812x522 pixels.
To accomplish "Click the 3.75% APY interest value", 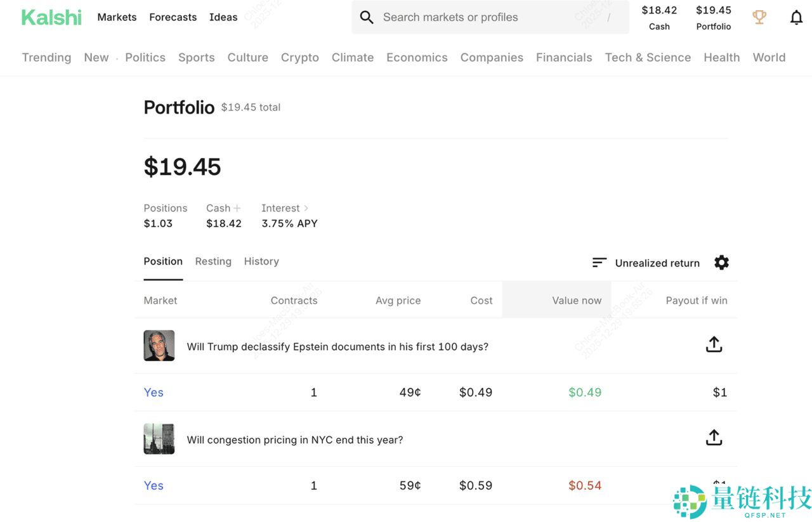I will [290, 223].
